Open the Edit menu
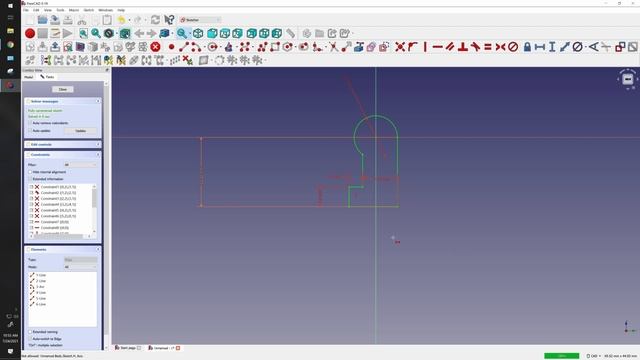Screen dimensions: 640x360 36,10
